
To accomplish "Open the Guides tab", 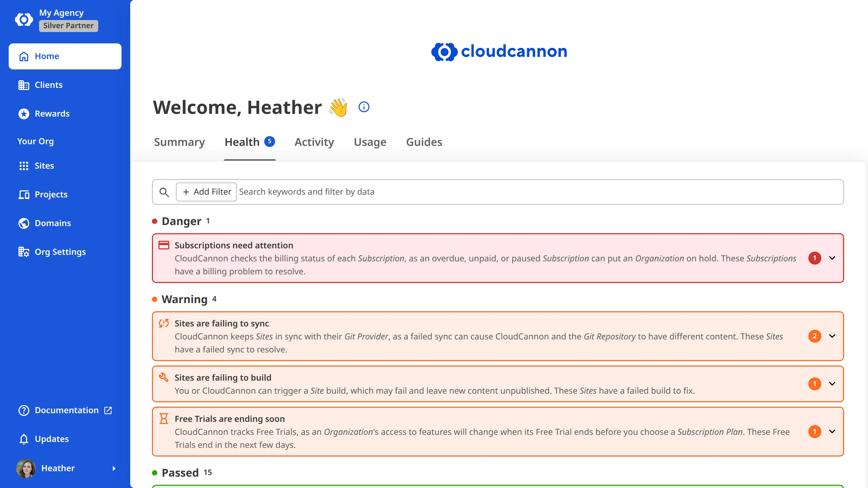I will [x=424, y=142].
